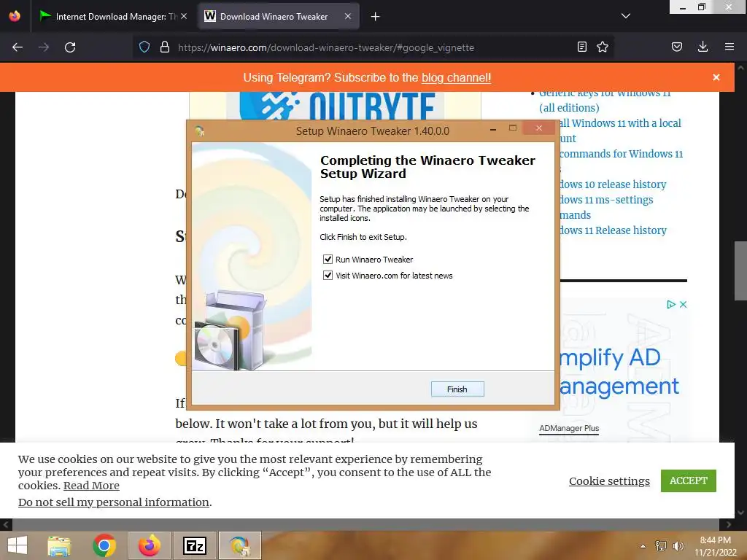Click the site padlock icon
747x560 pixels.
pyautogui.click(x=165, y=47)
